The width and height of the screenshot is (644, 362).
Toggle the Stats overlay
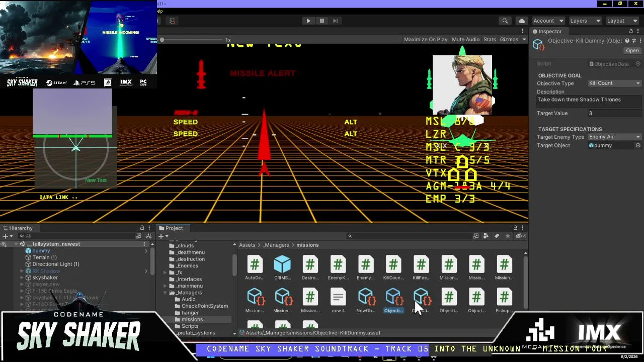[x=490, y=40]
